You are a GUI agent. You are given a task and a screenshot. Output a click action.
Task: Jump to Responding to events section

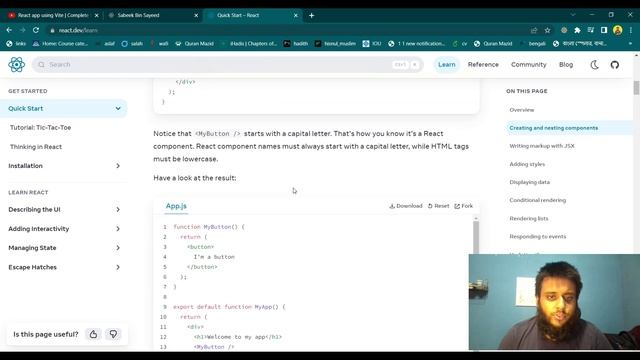click(x=538, y=236)
